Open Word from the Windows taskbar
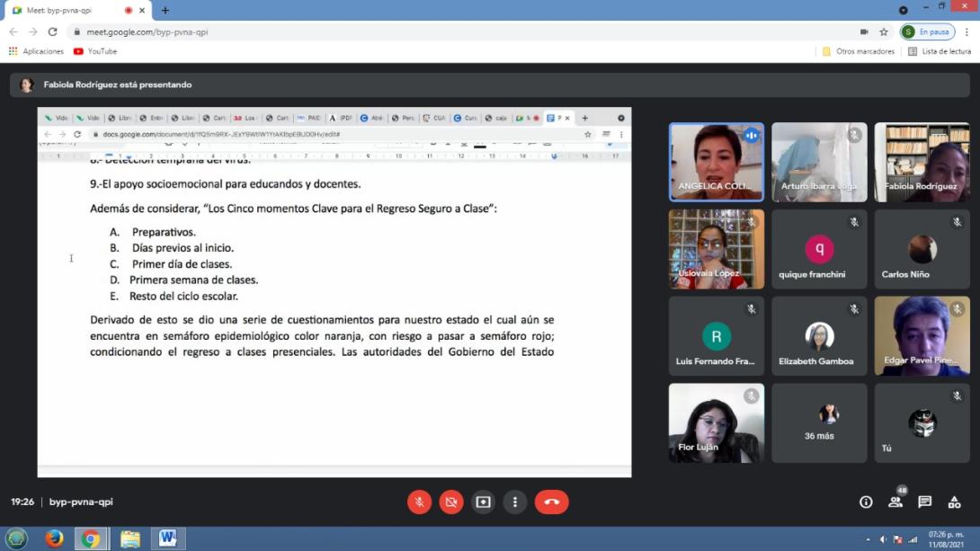Viewport: 980px width, 551px height. [167, 538]
